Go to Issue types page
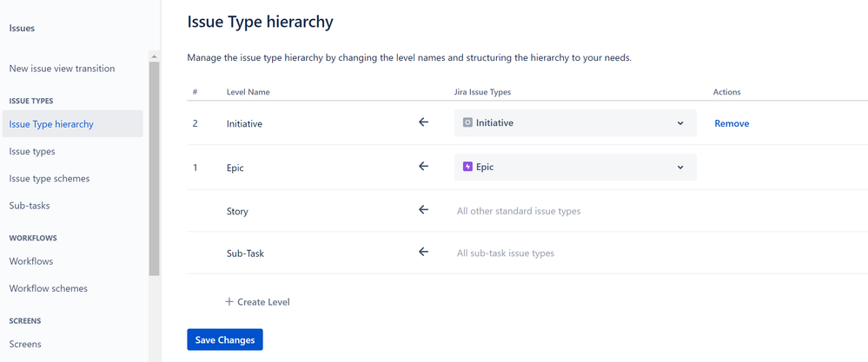This screenshot has height=362, width=868. 32,151
